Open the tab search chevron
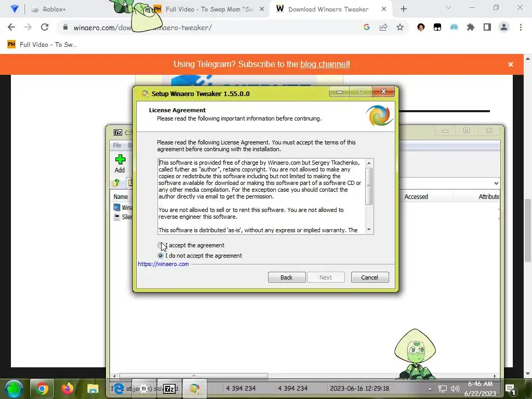 (x=448, y=7)
